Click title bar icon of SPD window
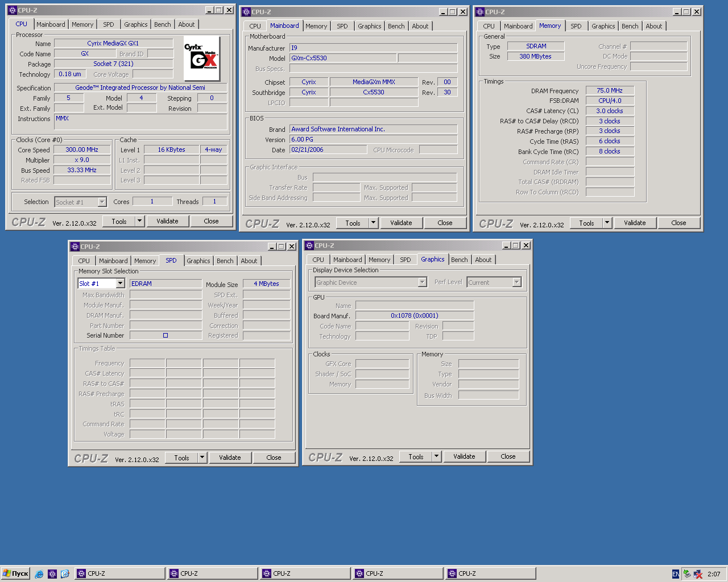728x582 pixels. pyautogui.click(x=75, y=247)
